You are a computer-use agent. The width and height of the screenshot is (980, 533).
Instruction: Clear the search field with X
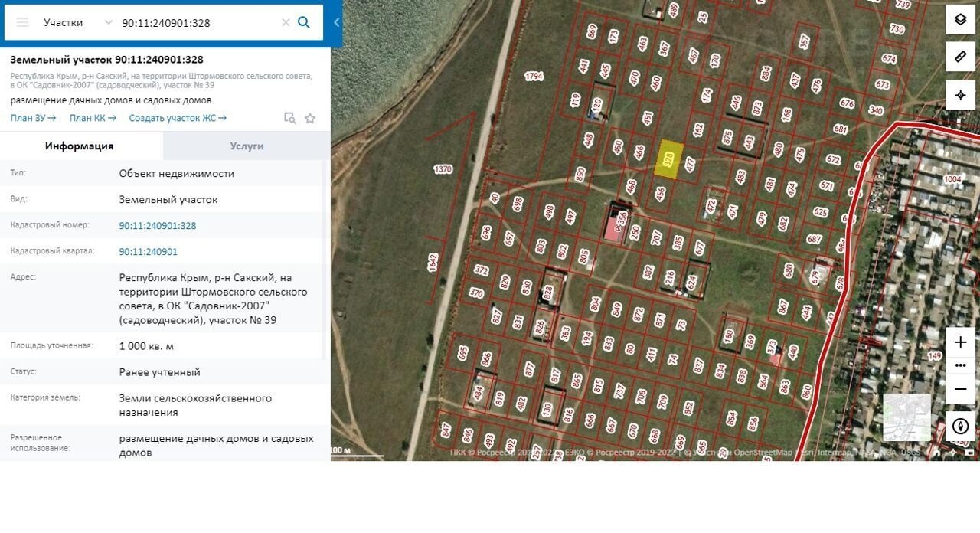point(286,22)
